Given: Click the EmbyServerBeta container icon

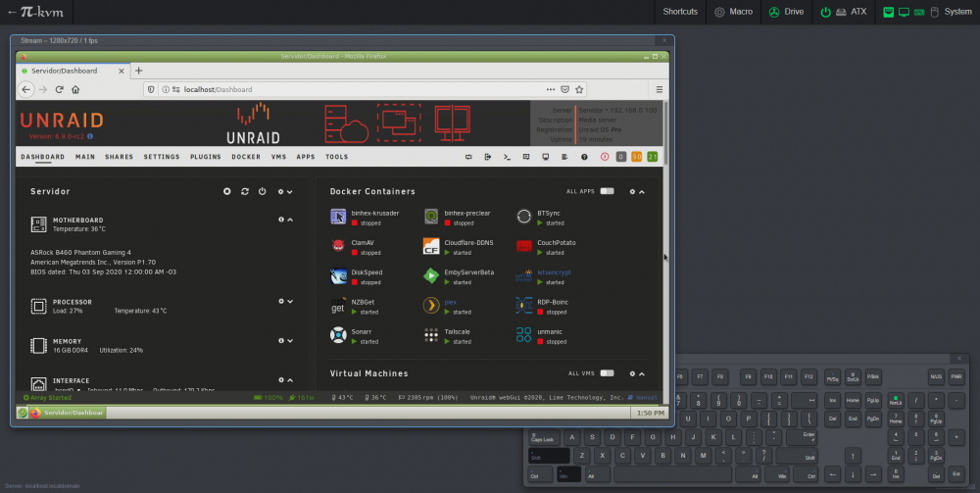Looking at the screenshot, I should tap(431, 276).
